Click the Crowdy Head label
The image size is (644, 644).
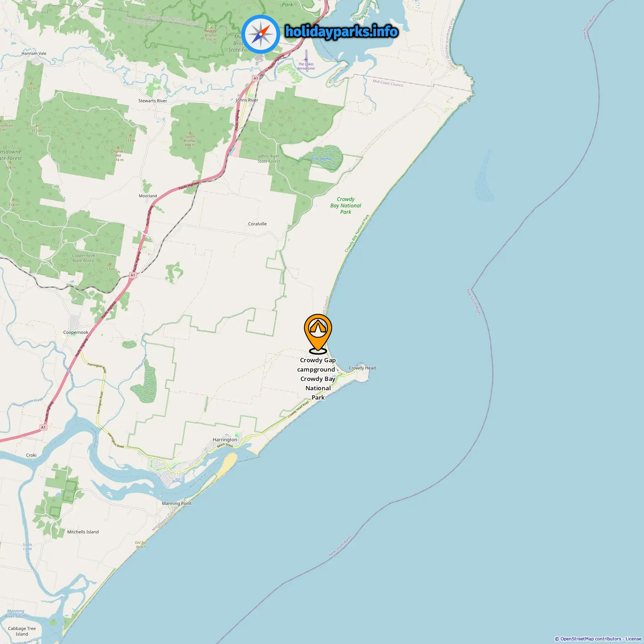[x=362, y=368]
